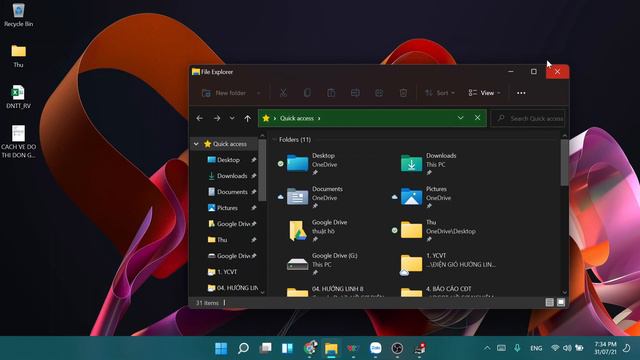Open the Widgets panel from taskbar
Viewport: 640px width, 360px height.
coord(287,348)
